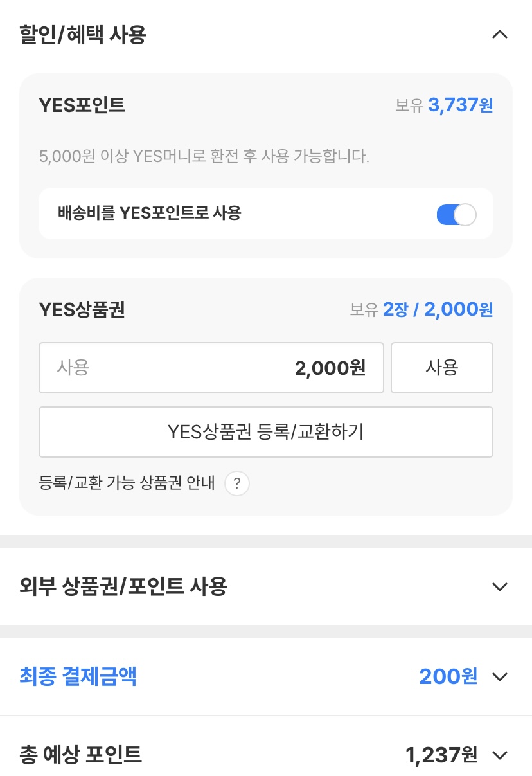The image size is (532, 776).
Task: Toggle 배송비를 YES포인트로 사용 switch
Action: pos(456,214)
